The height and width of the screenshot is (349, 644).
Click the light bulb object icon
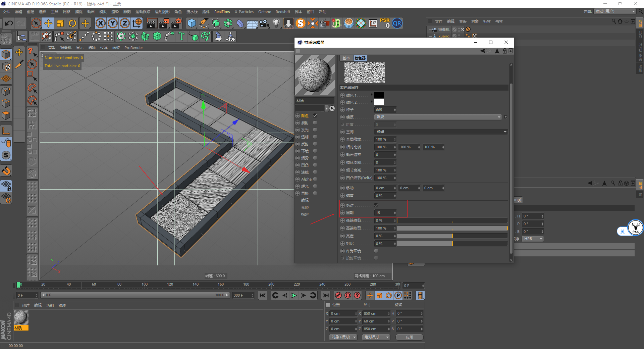tap(276, 23)
